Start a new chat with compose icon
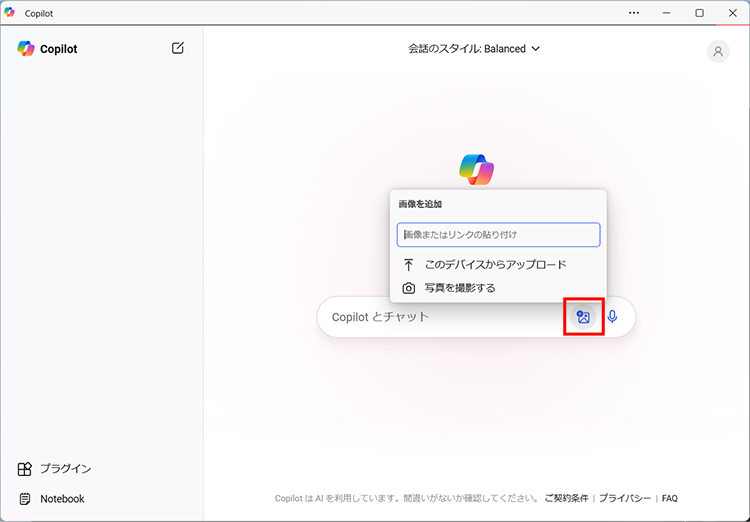This screenshot has height=522, width=750. click(x=177, y=48)
